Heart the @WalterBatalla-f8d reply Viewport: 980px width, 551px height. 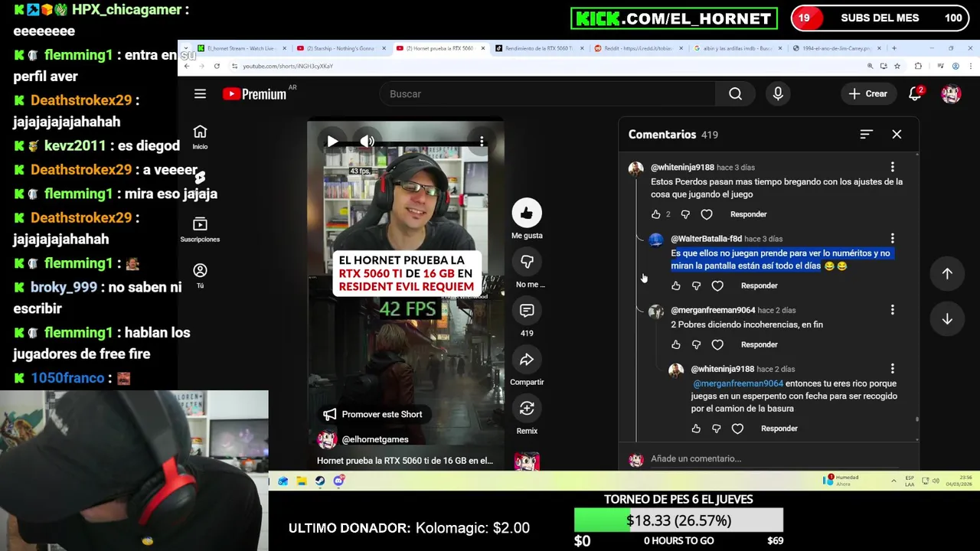coord(717,285)
